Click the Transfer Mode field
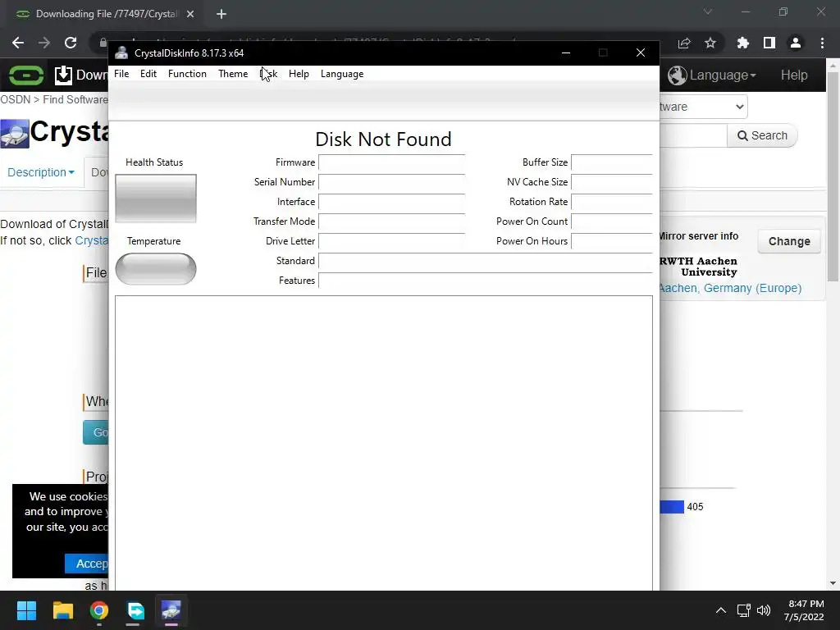 [391, 221]
